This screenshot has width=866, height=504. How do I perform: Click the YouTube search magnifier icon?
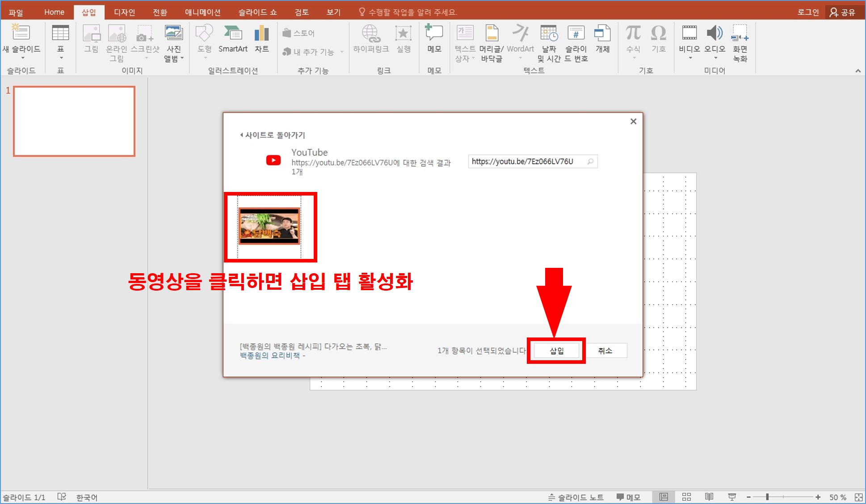click(x=590, y=162)
